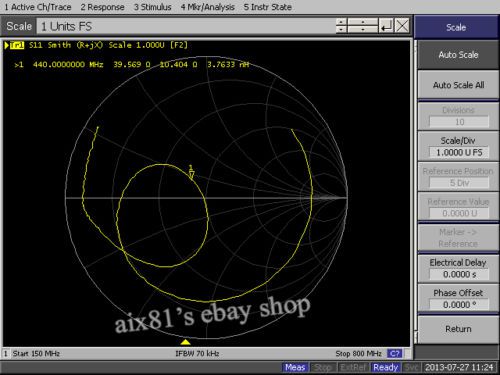500x375 pixels.
Task: Close the scale entry bar with X icon
Action: [x=402, y=26]
